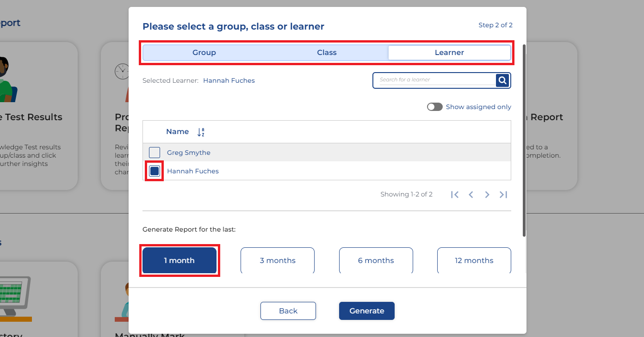
Task: Jump to last page of learners
Action: (x=503, y=195)
